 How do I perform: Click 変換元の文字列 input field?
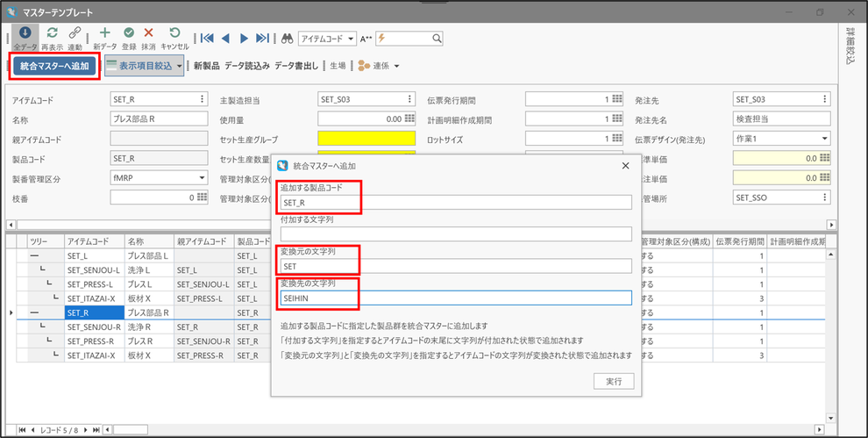coord(456,266)
